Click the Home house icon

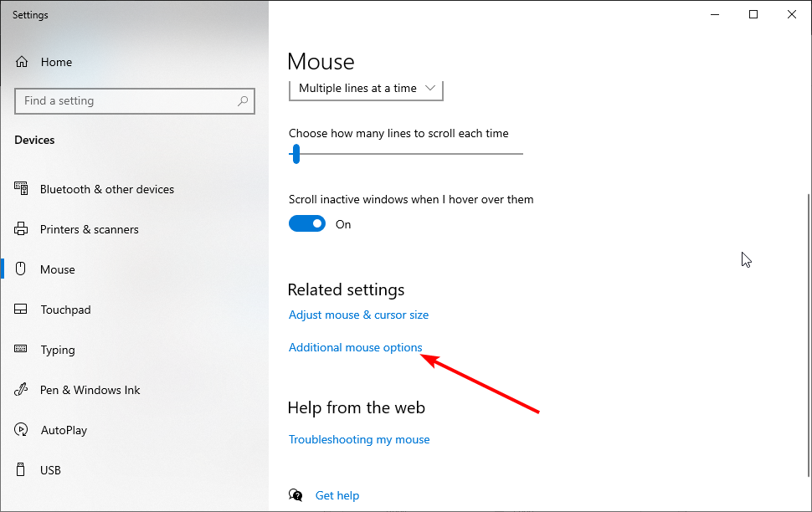click(x=22, y=62)
